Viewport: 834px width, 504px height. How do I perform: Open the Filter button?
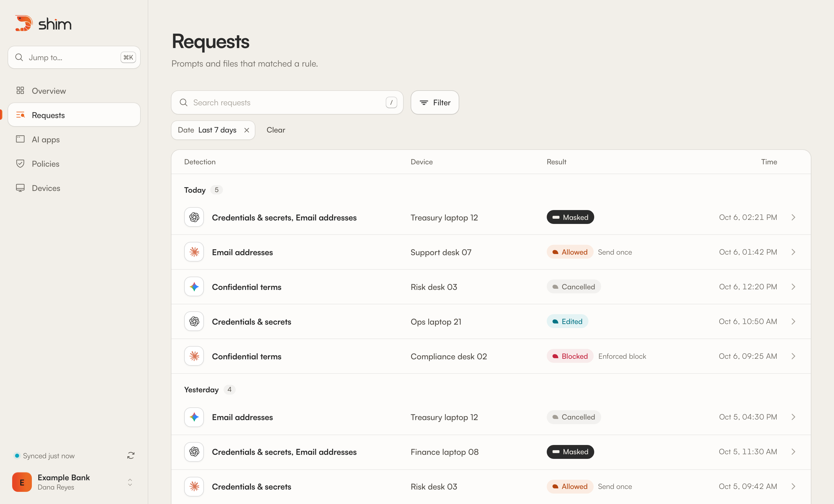point(435,102)
